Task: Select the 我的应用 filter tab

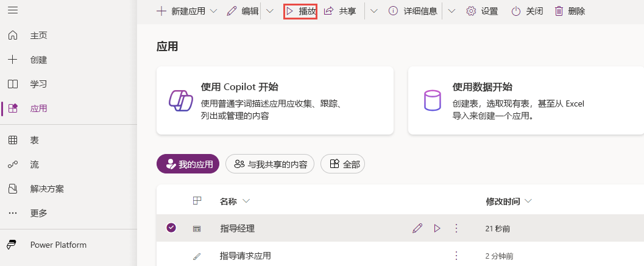Action: click(188, 164)
